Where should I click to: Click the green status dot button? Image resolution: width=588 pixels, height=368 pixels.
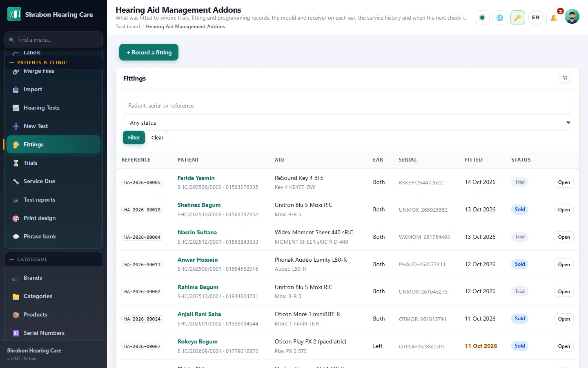482,18
